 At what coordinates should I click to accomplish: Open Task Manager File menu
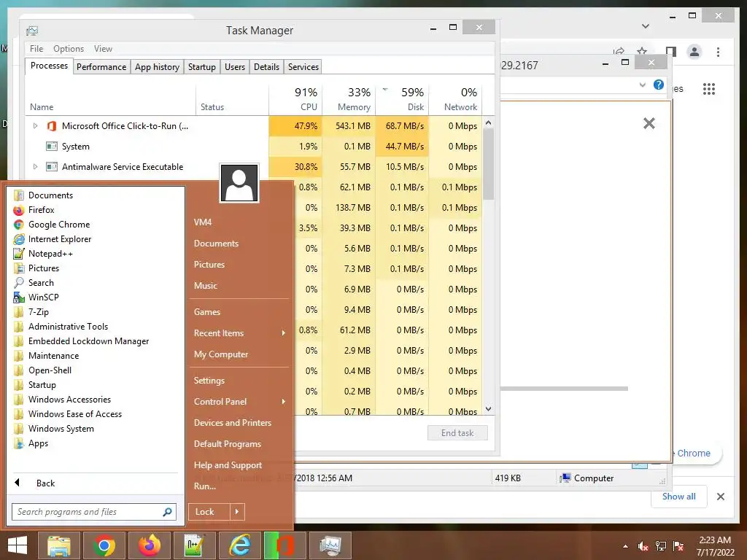[x=36, y=49]
